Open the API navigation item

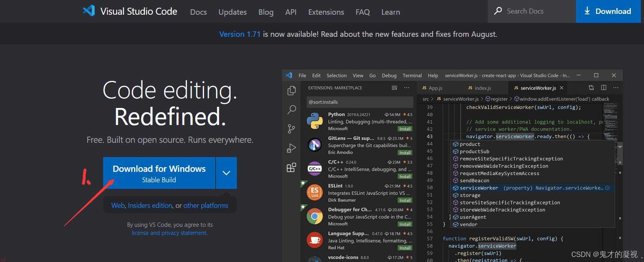click(291, 12)
